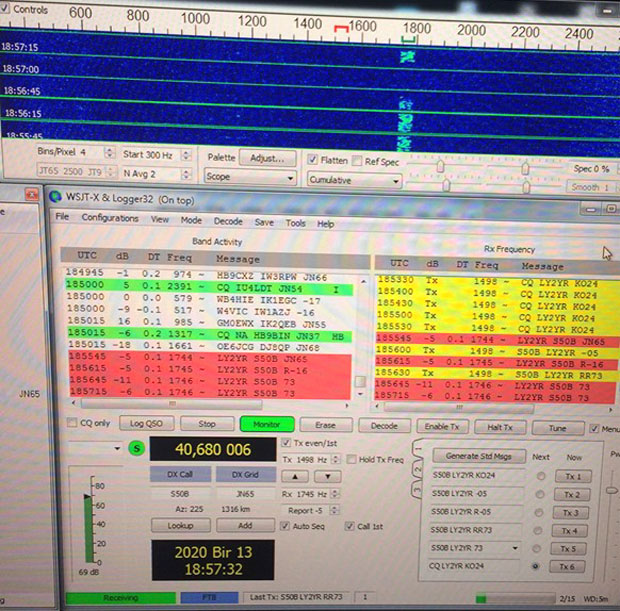This screenshot has width=620, height=611.
Task: Adjust the Rx 1745 Hz spinner
Action: (335, 494)
